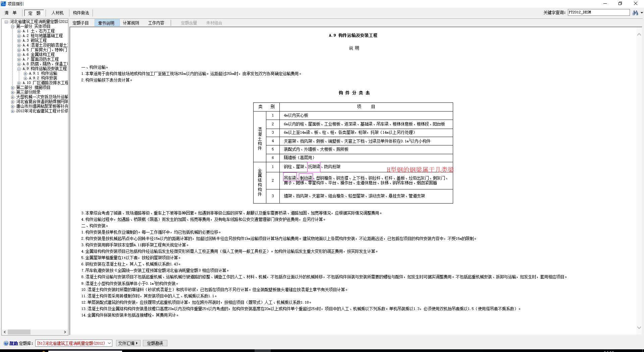This screenshot has width=644, height=352.
Task: Click the 托架梁 highlighted text in table
Action: click(314, 167)
